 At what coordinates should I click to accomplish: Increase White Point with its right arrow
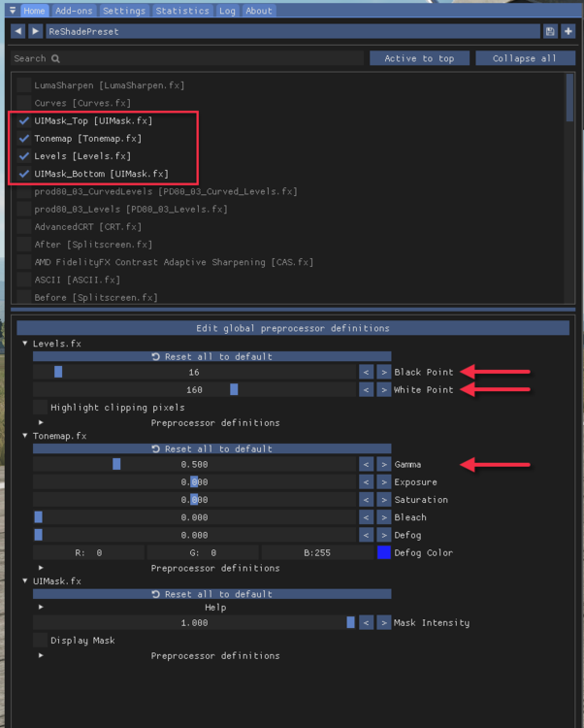pos(383,389)
